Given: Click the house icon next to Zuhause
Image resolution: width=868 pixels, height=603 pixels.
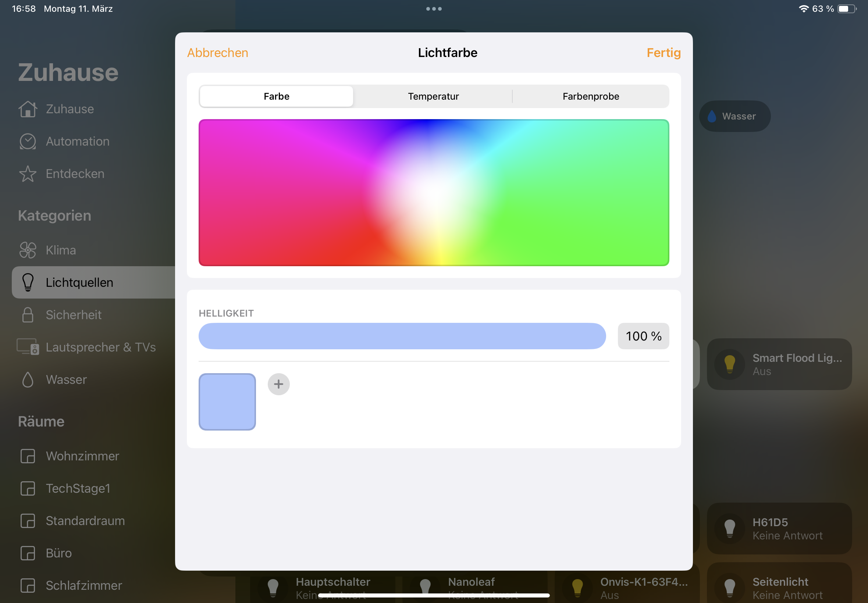Looking at the screenshot, I should click(x=28, y=109).
